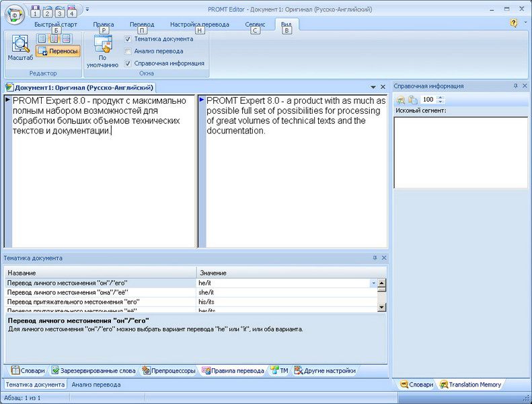Select the vertical split layout icon
Screen dimensions: 532x404
tap(54, 38)
